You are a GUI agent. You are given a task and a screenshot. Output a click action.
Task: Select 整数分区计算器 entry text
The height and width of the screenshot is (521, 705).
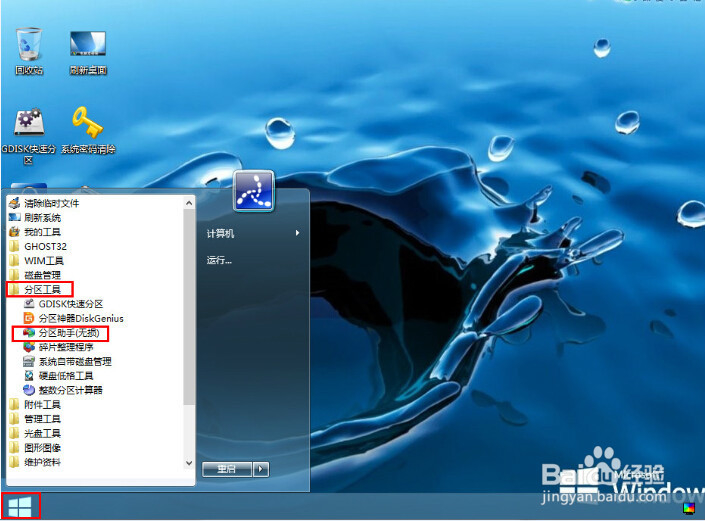coord(71,390)
